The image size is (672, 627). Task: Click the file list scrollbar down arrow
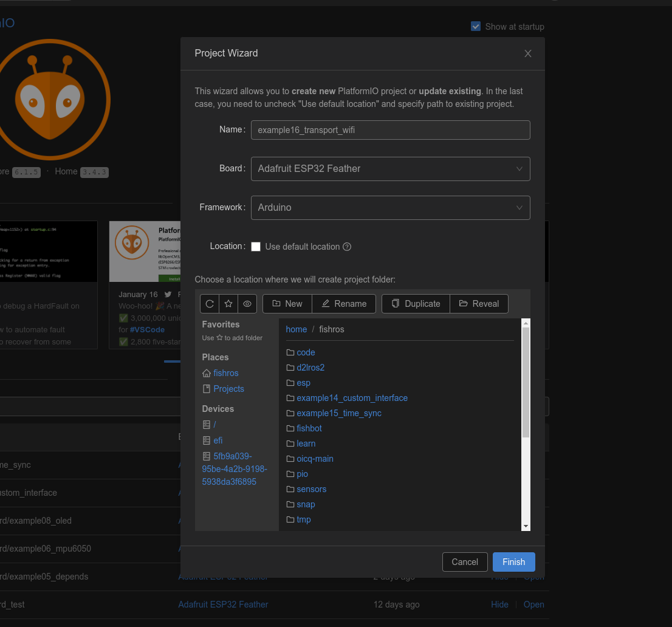pos(526,526)
